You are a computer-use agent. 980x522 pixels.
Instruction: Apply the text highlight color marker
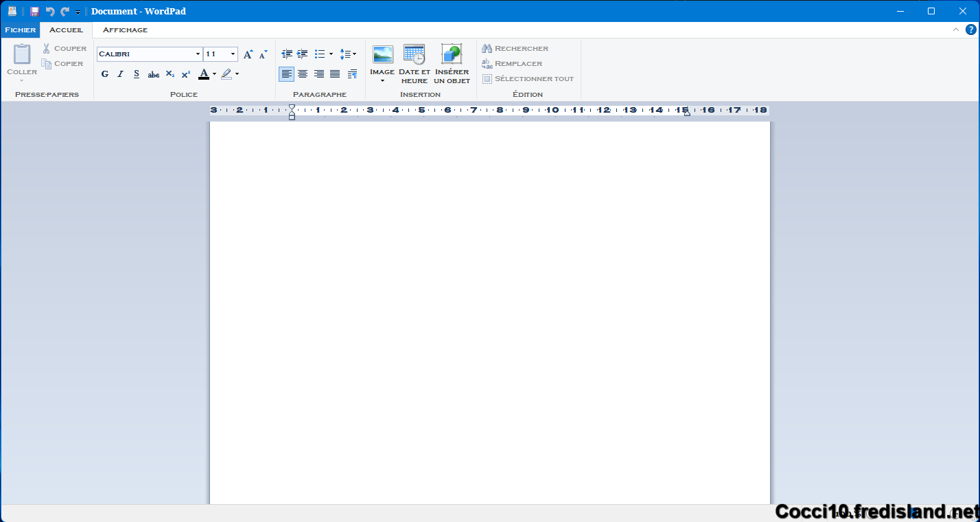(x=226, y=74)
